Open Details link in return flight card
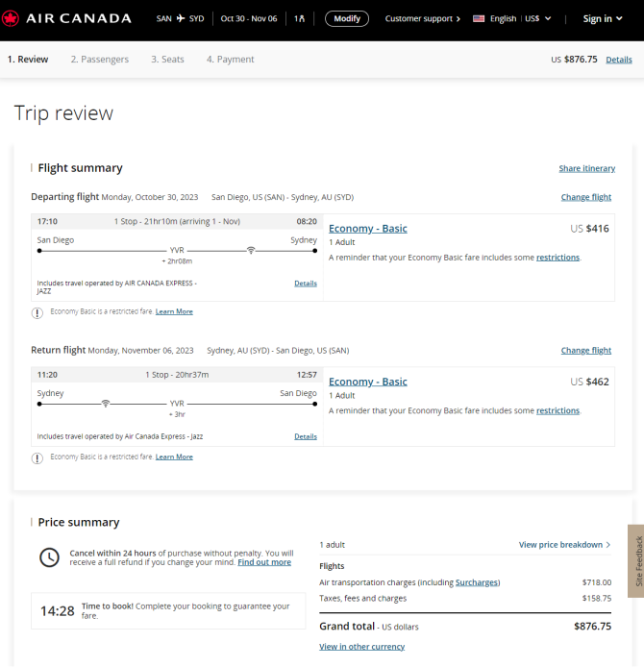Screen dimensions: 644x667 [306, 436]
